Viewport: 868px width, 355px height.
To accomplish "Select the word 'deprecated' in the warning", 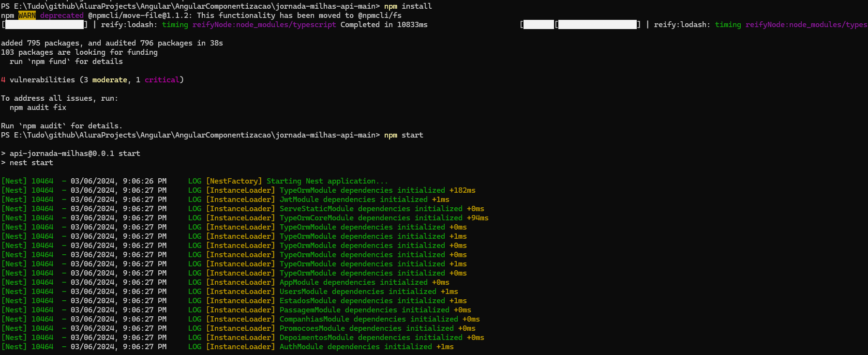I will coord(62,15).
